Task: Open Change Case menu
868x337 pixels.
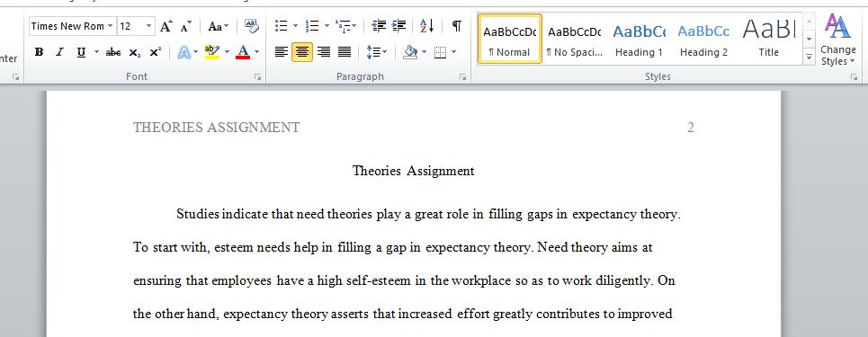Action: click(218, 26)
